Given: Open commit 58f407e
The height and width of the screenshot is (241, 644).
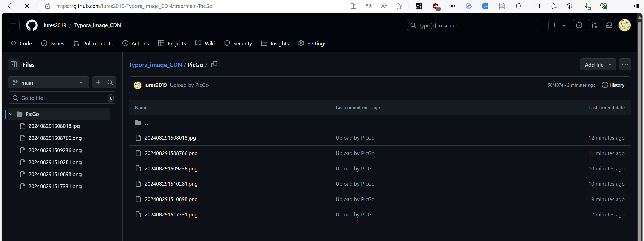Looking at the screenshot, I should (x=556, y=85).
